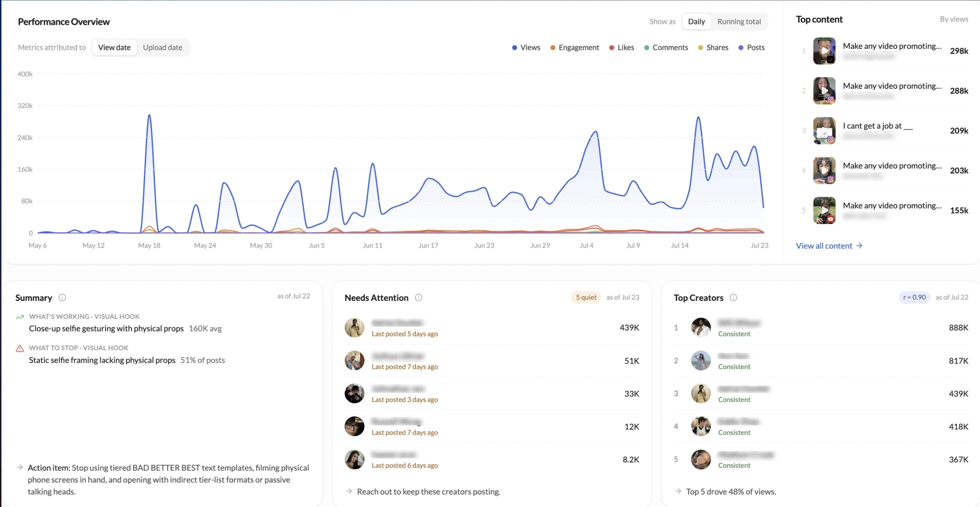
Task: Open creator avatar with 33K views
Action: click(354, 393)
